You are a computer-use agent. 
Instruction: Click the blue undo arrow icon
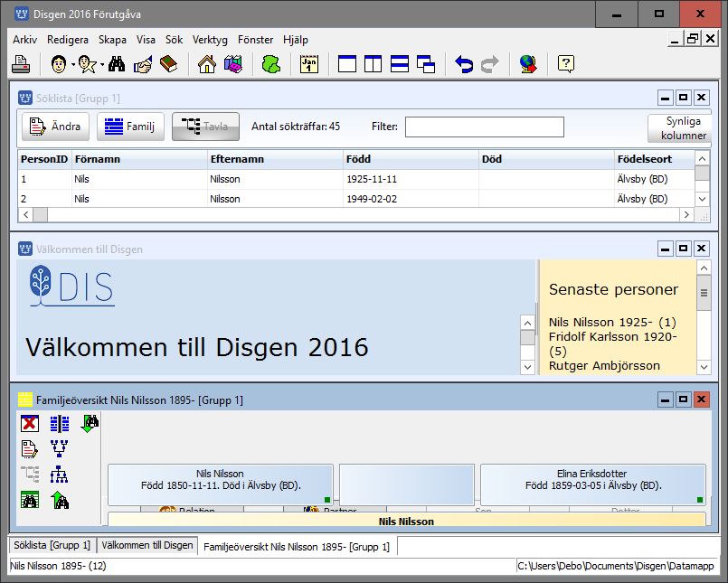pyautogui.click(x=464, y=64)
